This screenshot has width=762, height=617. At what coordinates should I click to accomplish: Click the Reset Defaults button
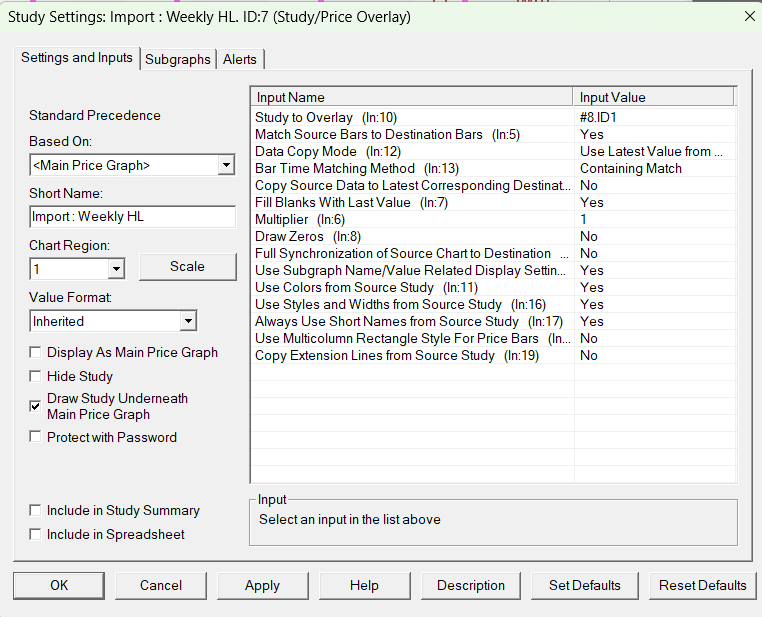click(702, 585)
